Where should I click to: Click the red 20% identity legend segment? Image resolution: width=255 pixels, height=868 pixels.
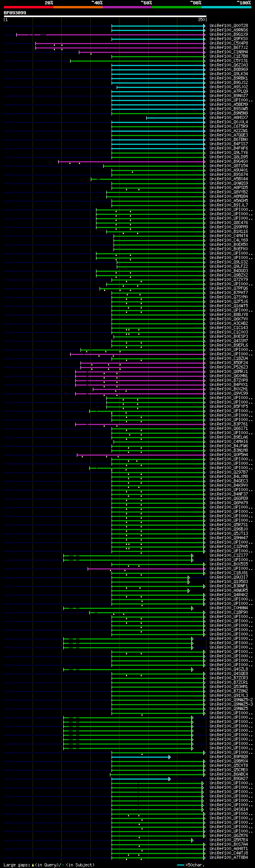coord(28,7)
